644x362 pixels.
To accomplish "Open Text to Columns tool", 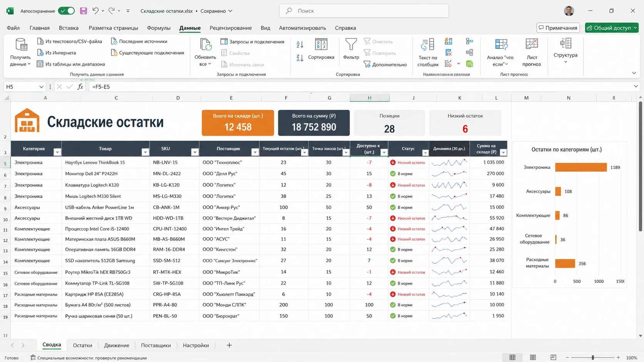I will (428, 53).
